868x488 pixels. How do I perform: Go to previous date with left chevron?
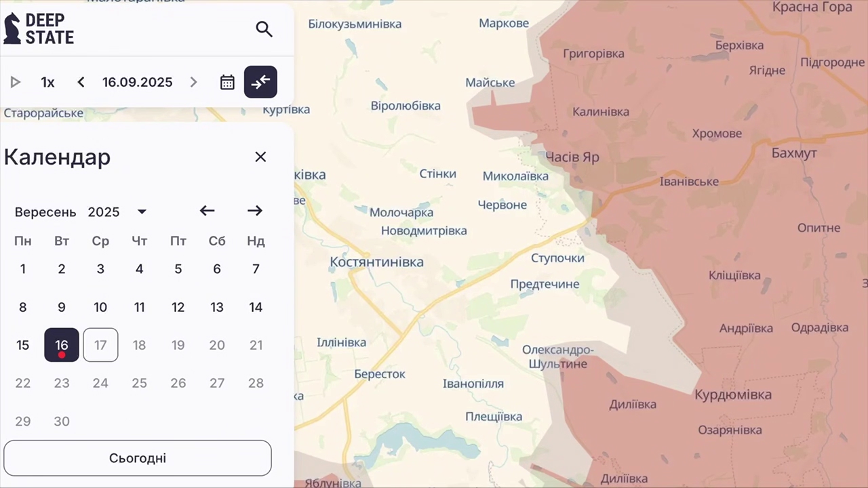81,82
